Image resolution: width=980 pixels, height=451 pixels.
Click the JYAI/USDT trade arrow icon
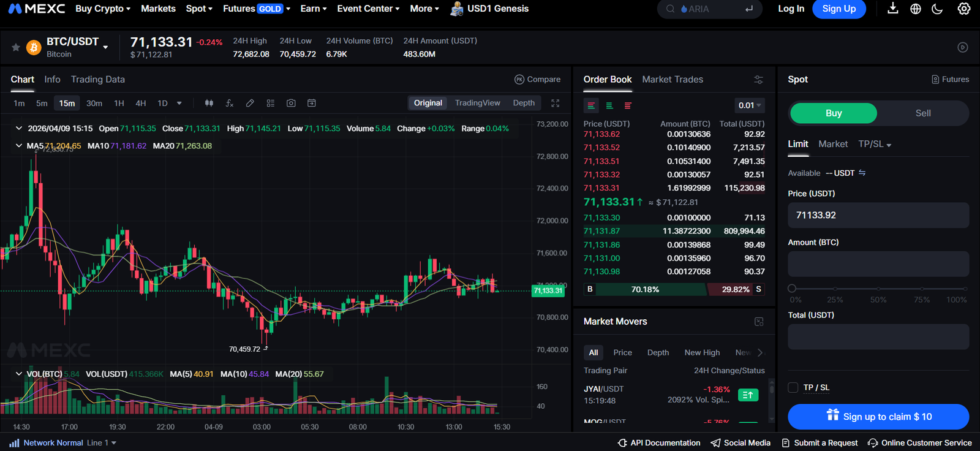pos(748,395)
